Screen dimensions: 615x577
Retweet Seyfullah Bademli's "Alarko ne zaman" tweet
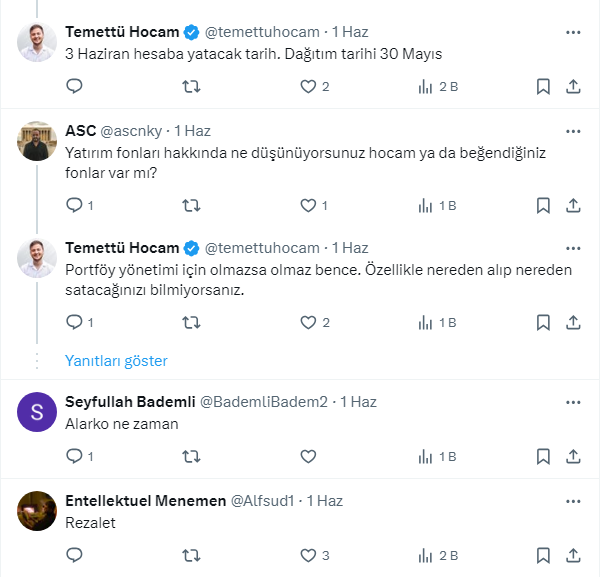click(x=190, y=456)
